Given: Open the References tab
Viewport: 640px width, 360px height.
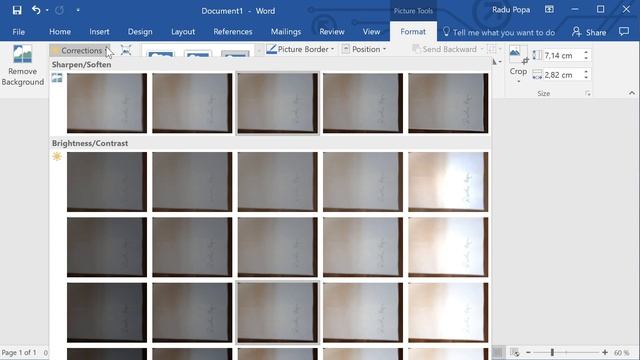Looking at the screenshot, I should coord(233,32).
